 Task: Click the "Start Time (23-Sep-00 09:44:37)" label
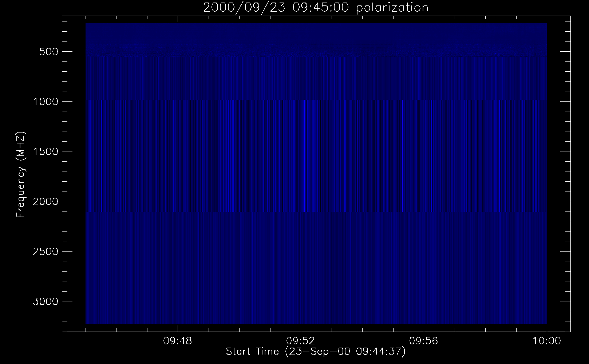(316, 352)
